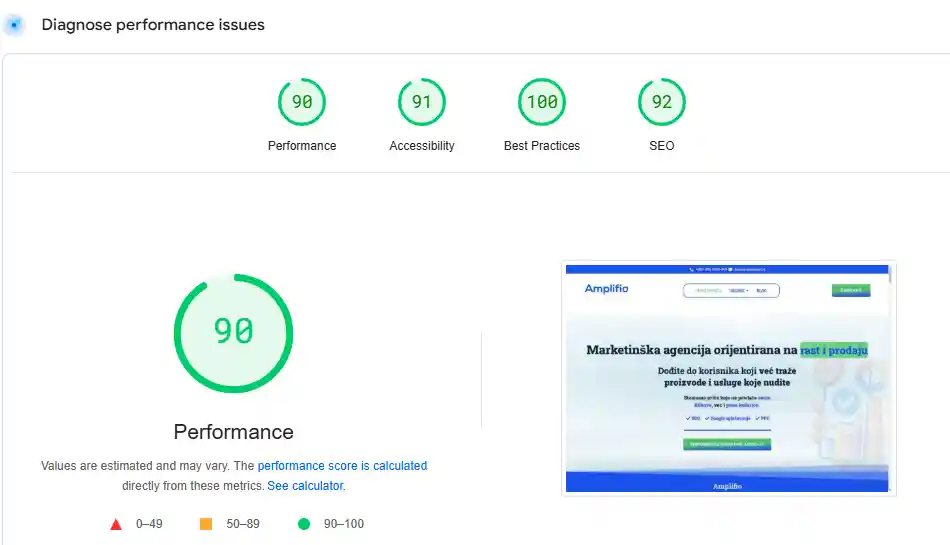Select the Performance score gauge showing 90

click(302, 102)
